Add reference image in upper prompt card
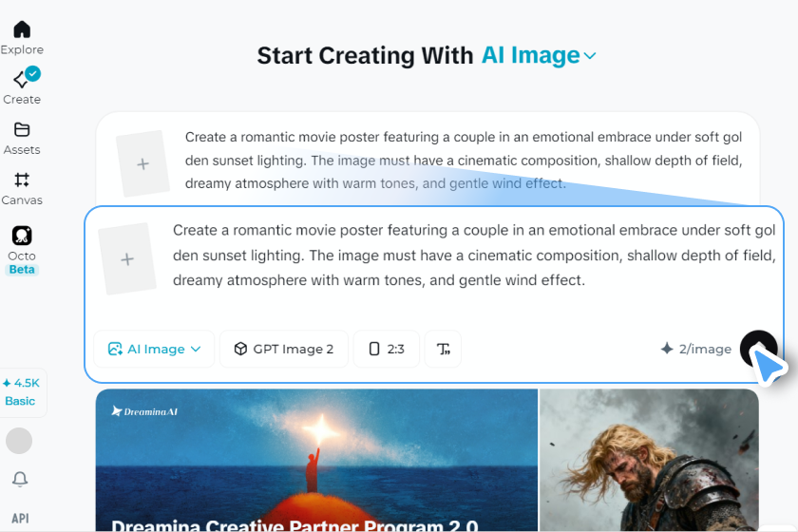 point(143,163)
